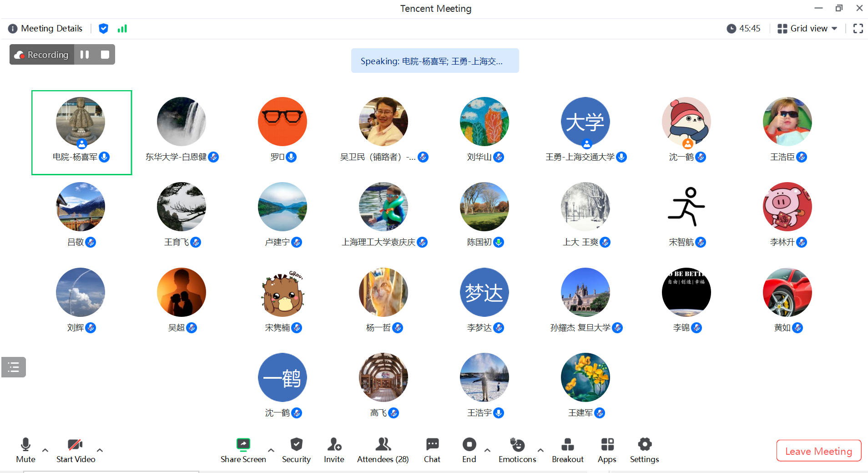
Task: Expand the Share Screen options arrow
Action: (x=271, y=450)
